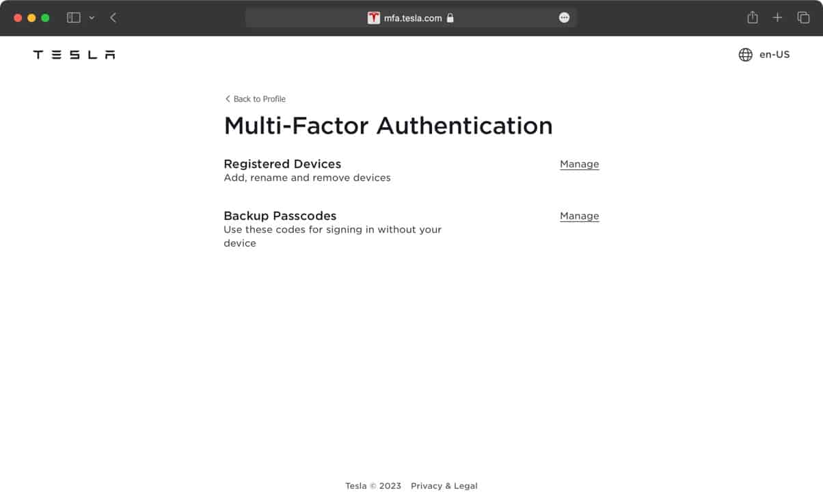Minimize window with yellow button
The width and height of the screenshot is (823, 504).
pos(31,18)
